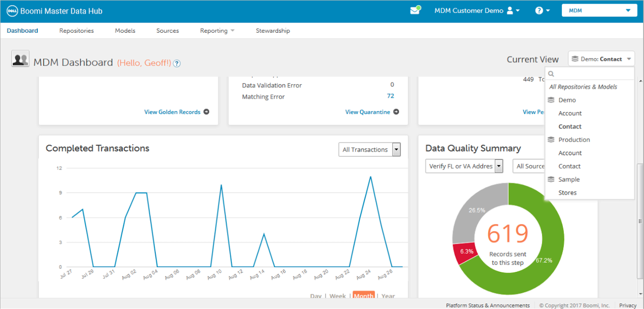644x309 pixels.
Task: Open the Help question mark icon
Action: coord(540,10)
